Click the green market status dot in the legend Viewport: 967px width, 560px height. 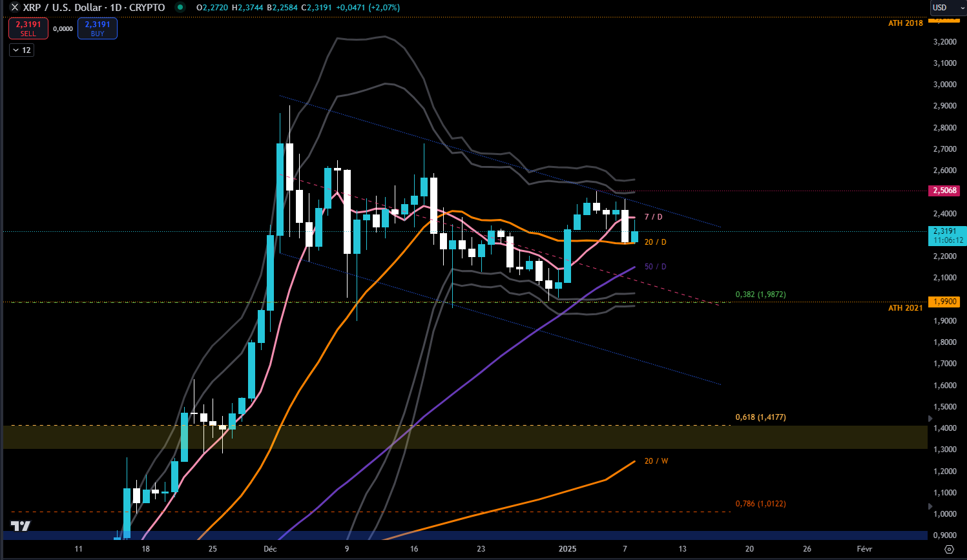pos(182,8)
